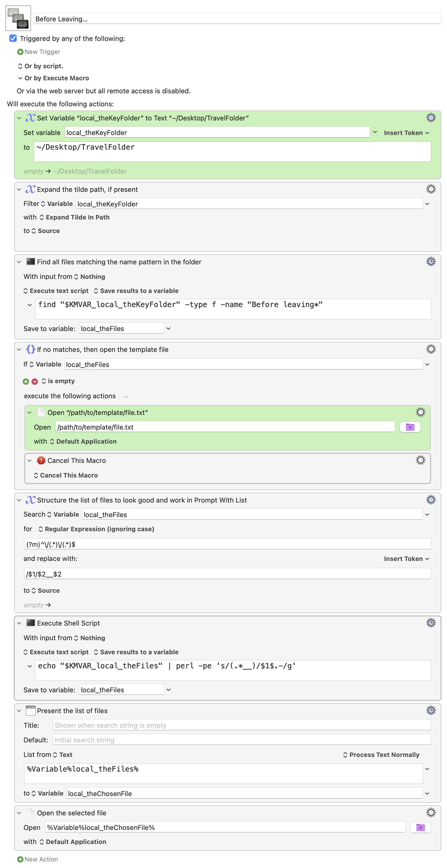Viewport: 447px width, 868px height.
Task: Click the macro icon next to Before Leaving
Action: (18, 18)
